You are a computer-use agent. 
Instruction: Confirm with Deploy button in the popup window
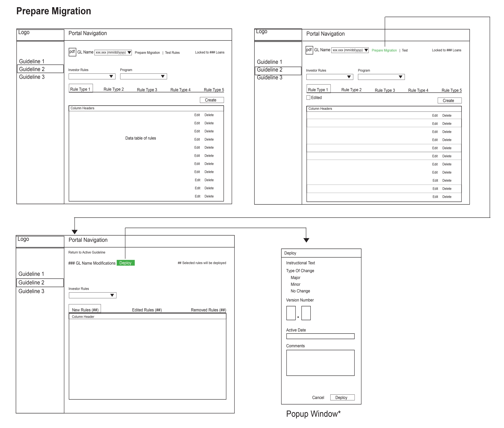[342, 397]
